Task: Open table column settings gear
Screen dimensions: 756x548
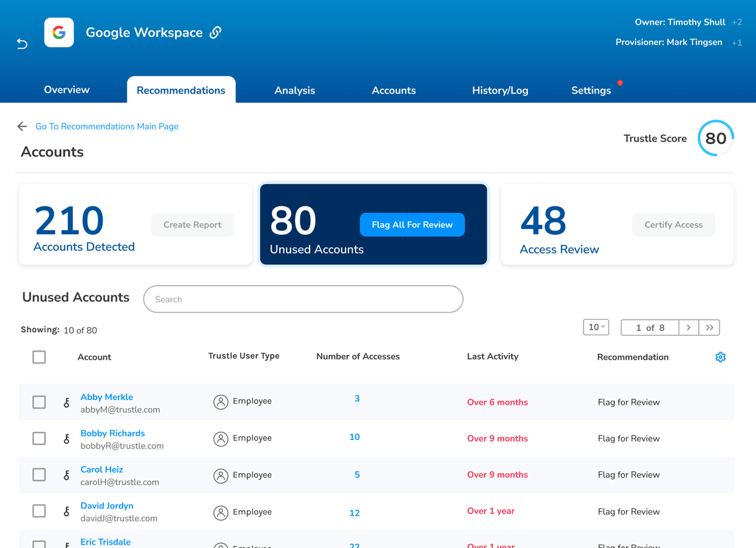Action: (720, 357)
